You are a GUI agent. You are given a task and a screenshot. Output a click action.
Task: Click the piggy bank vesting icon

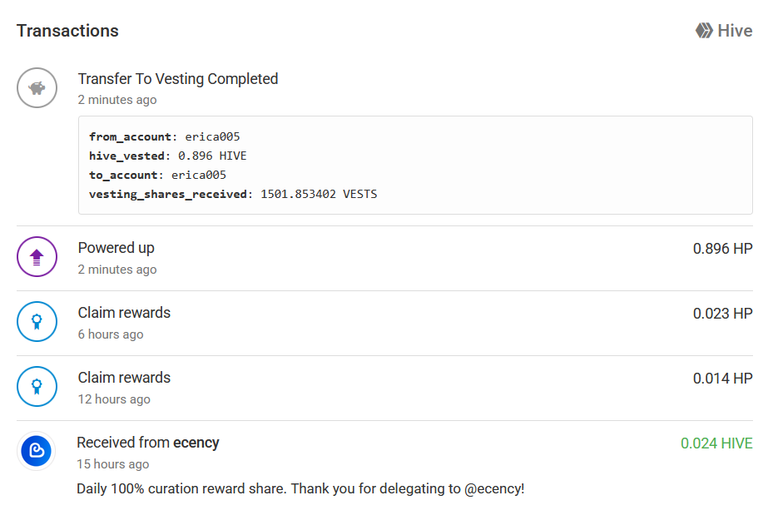tap(37, 88)
